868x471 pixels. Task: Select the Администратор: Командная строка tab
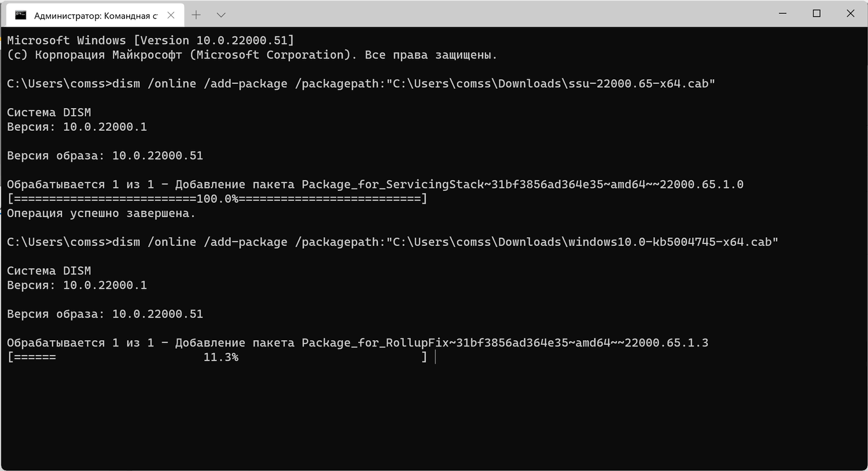click(95, 16)
